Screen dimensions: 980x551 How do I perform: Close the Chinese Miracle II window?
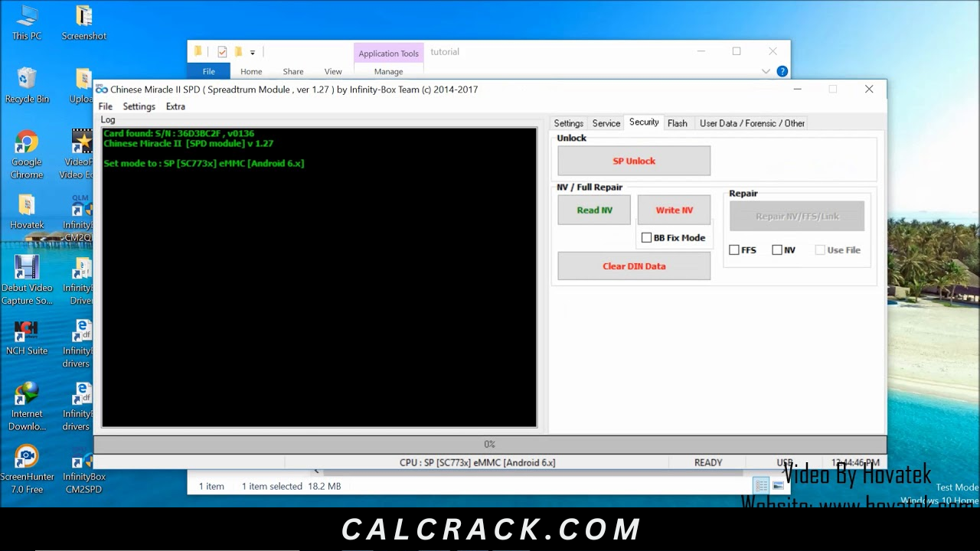tap(869, 90)
